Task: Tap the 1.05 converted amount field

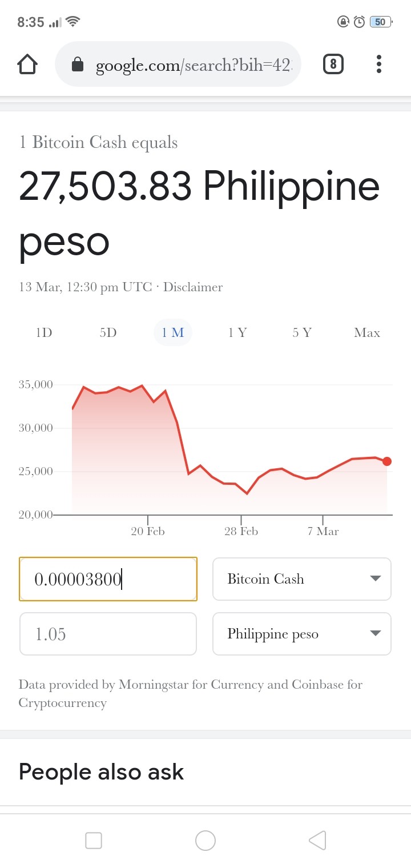Action: pos(108,634)
